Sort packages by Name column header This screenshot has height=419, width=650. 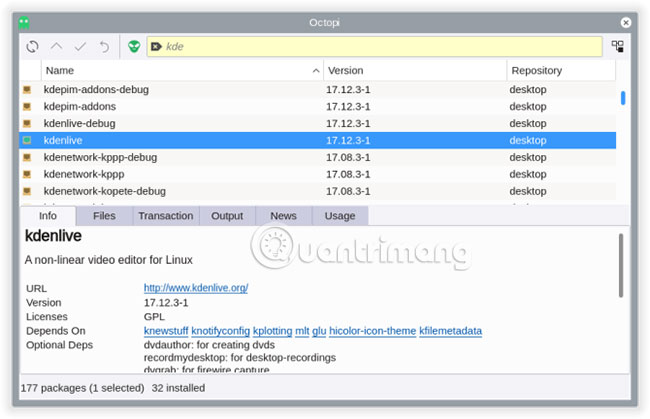tap(182, 70)
